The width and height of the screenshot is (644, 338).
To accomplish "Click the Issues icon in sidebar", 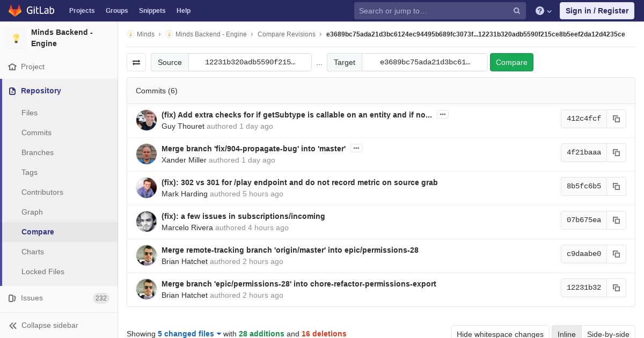I will [12, 298].
